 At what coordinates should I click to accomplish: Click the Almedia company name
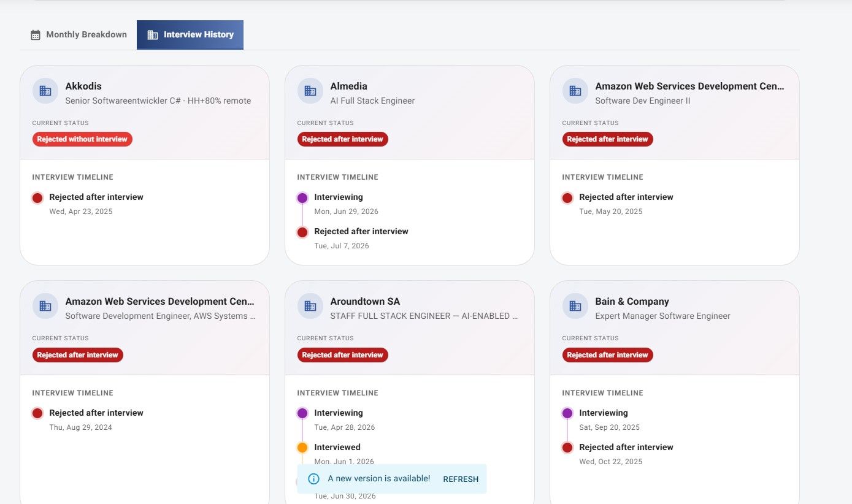point(348,86)
